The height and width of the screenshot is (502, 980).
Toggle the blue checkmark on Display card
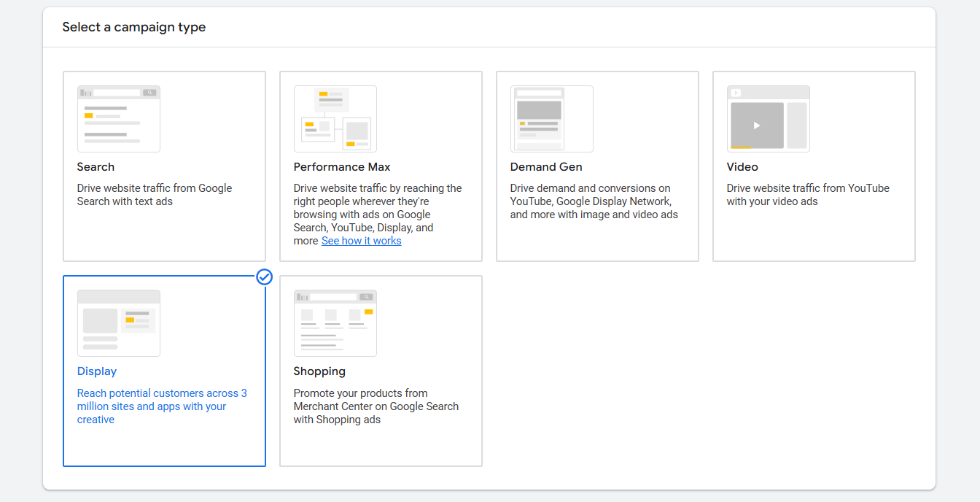(265, 277)
